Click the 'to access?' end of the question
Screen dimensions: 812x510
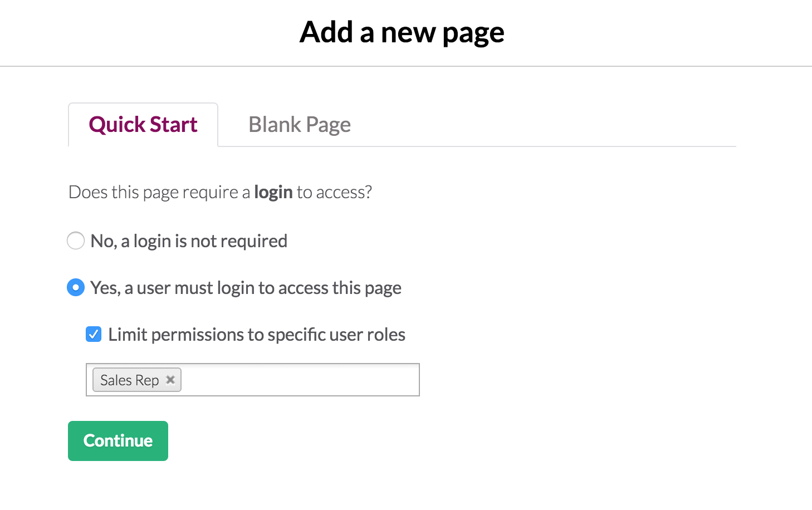(x=334, y=192)
